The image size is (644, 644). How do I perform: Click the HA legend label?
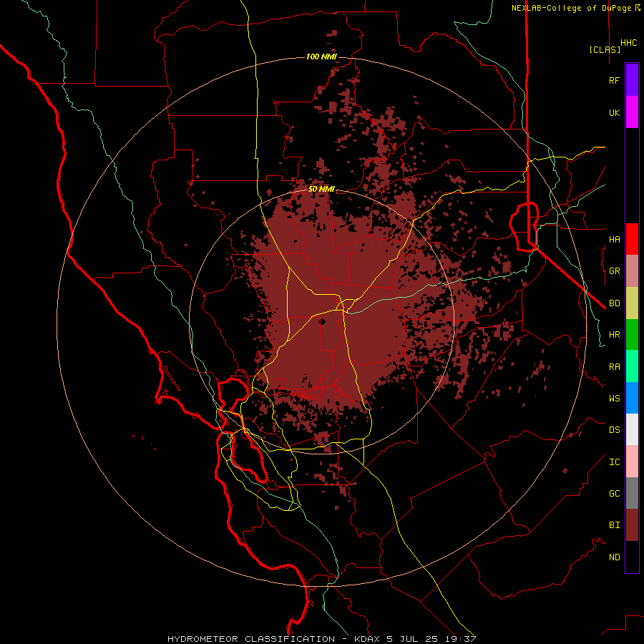(x=614, y=239)
